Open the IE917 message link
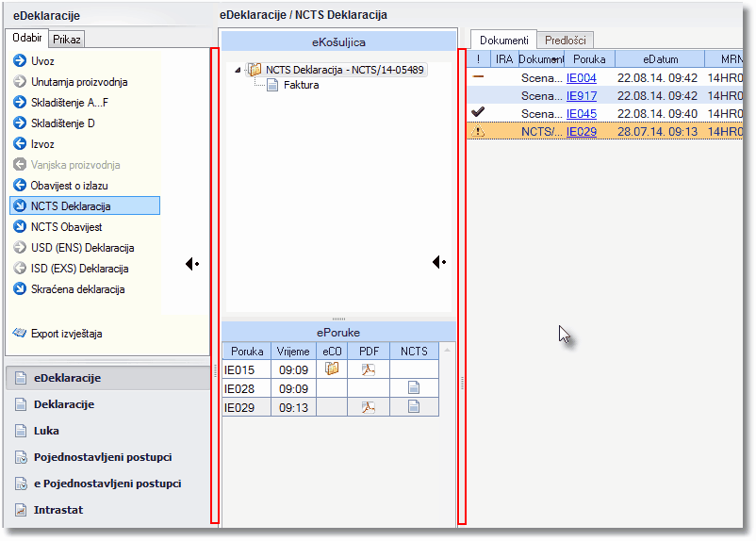 (x=581, y=96)
